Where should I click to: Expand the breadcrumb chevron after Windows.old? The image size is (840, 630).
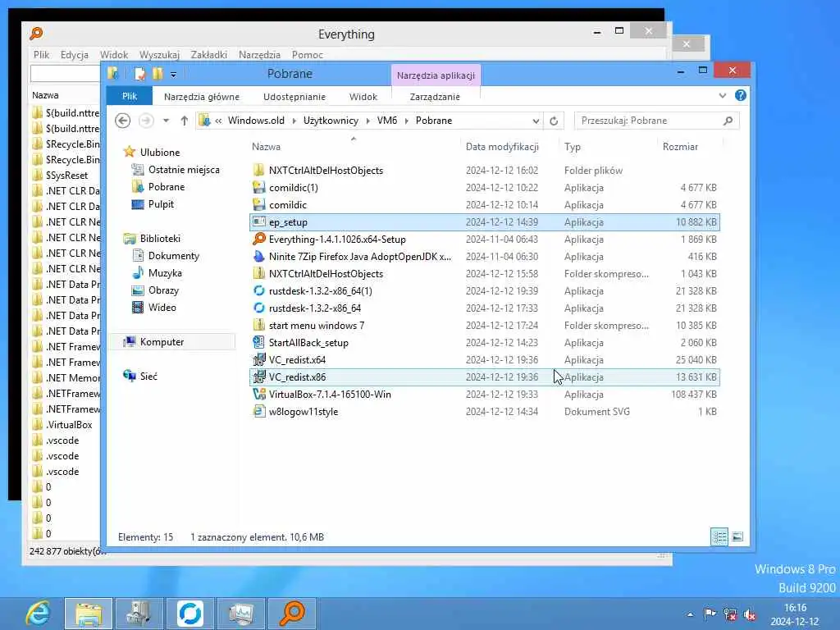[x=294, y=121]
